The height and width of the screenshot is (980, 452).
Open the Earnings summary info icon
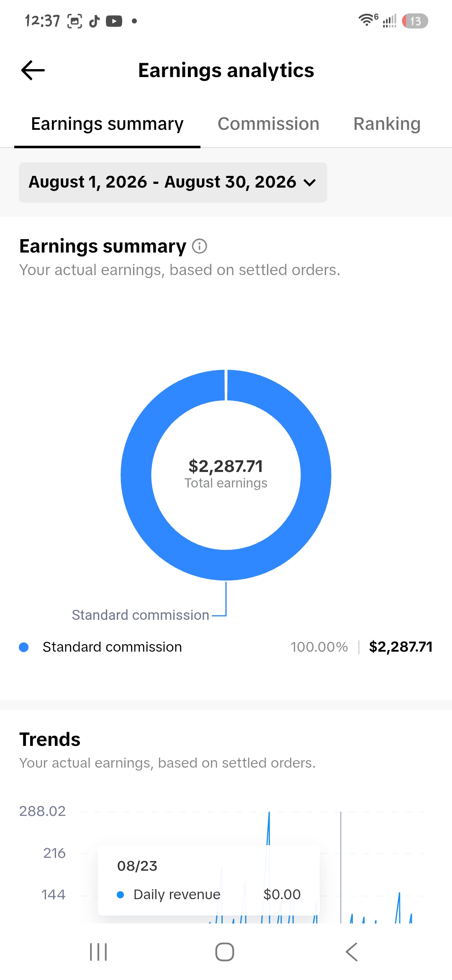pyautogui.click(x=200, y=246)
